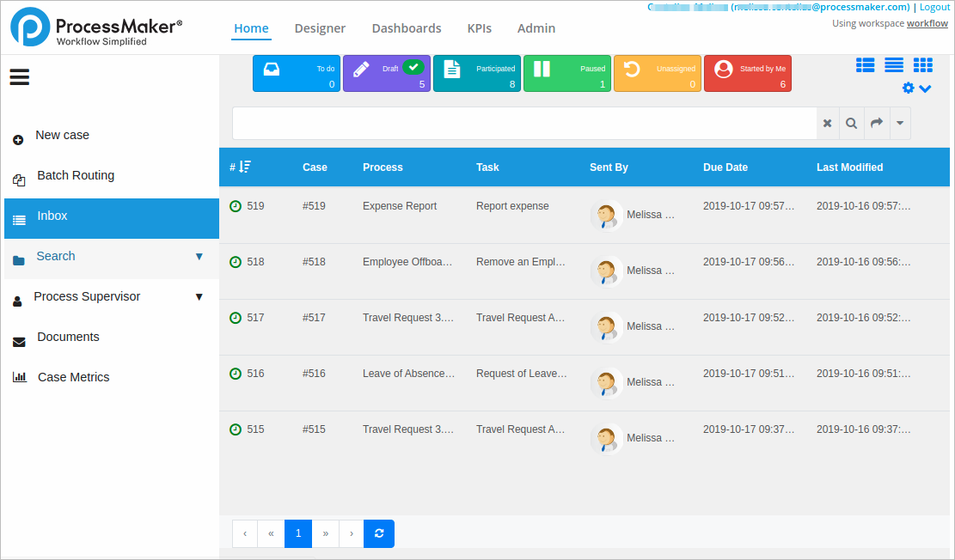Click the Logout link
This screenshot has height=560, width=955.
pos(934,7)
